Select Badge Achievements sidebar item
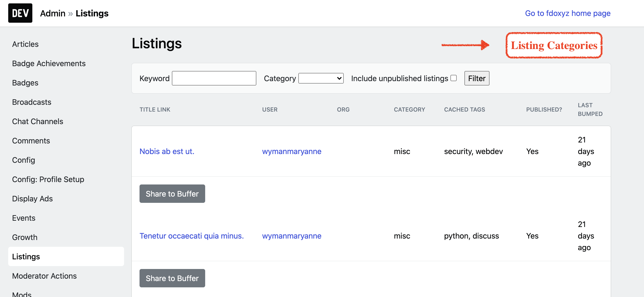The height and width of the screenshot is (297, 644). [x=49, y=64]
